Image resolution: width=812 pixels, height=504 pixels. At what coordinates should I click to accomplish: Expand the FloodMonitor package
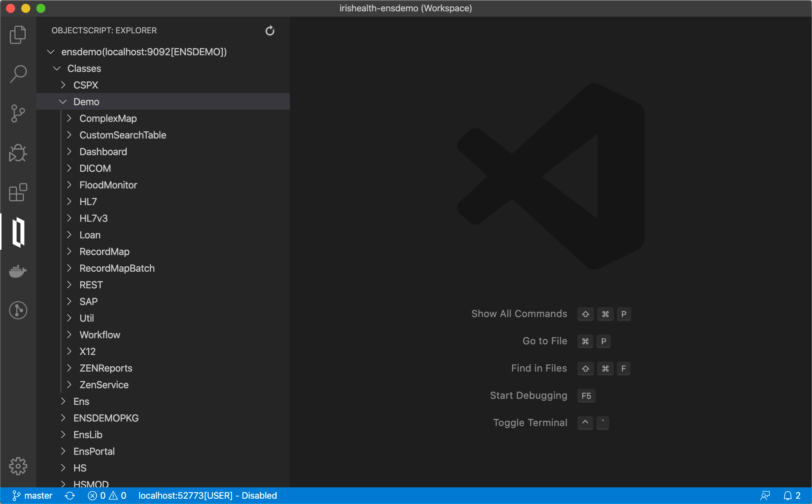coord(69,185)
